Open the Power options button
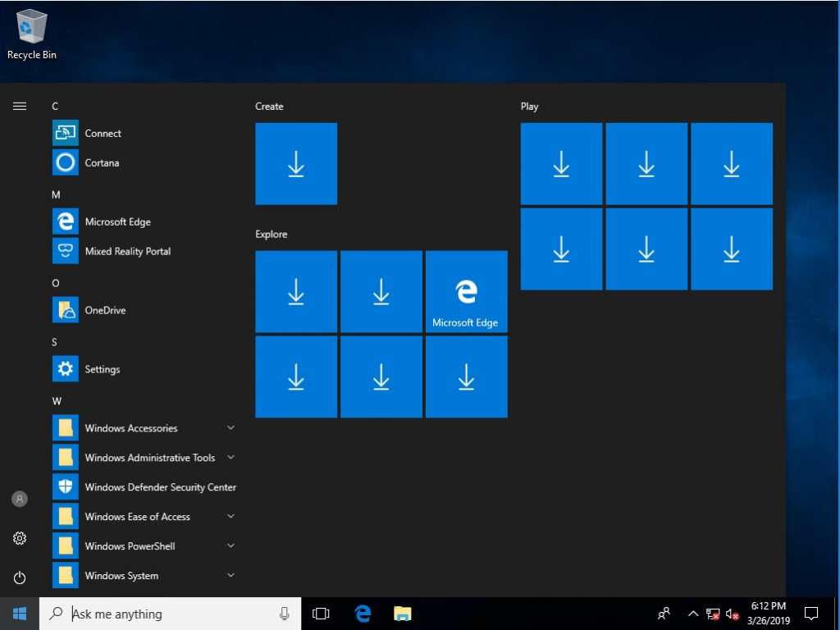This screenshot has width=840, height=630. pos(20,577)
